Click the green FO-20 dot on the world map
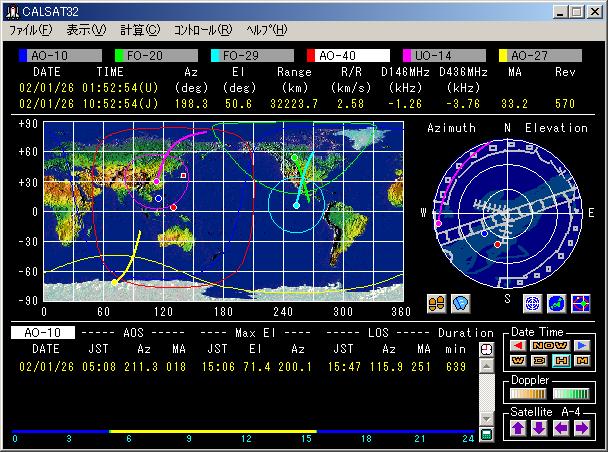The width and height of the screenshot is (608, 452). click(294, 157)
